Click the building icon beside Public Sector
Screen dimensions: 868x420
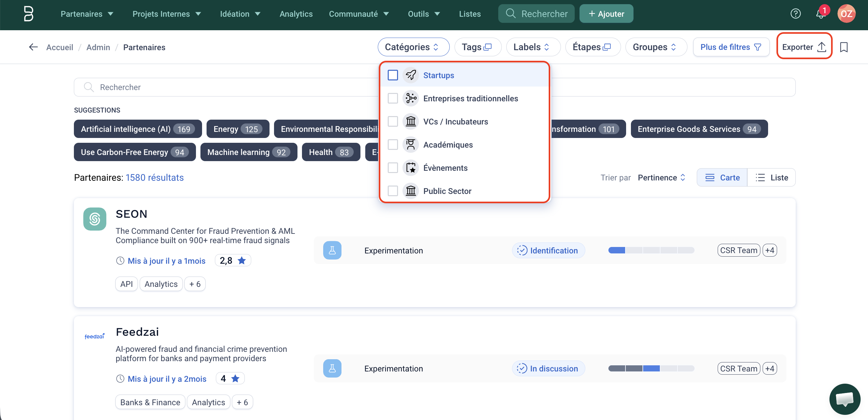pyautogui.click(x=411, y=191)
